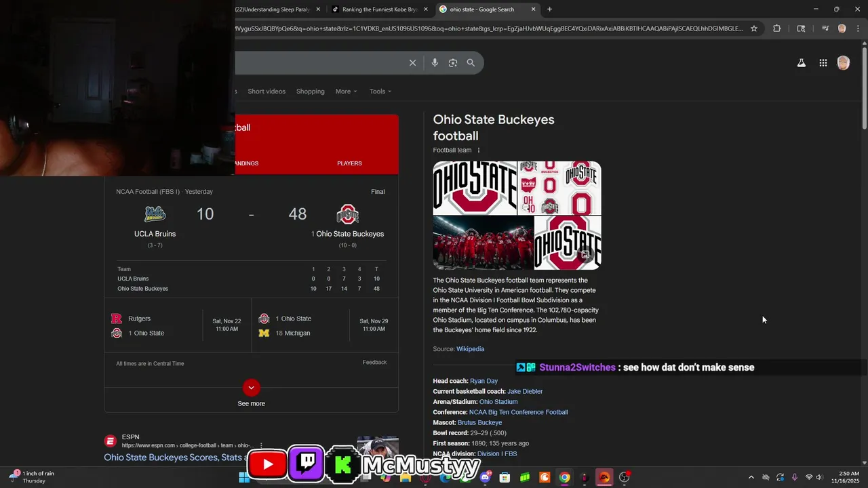Open the Ryan Day head coach link
The width and height of the screenshot is (868, 488).
tap(484, 381)
